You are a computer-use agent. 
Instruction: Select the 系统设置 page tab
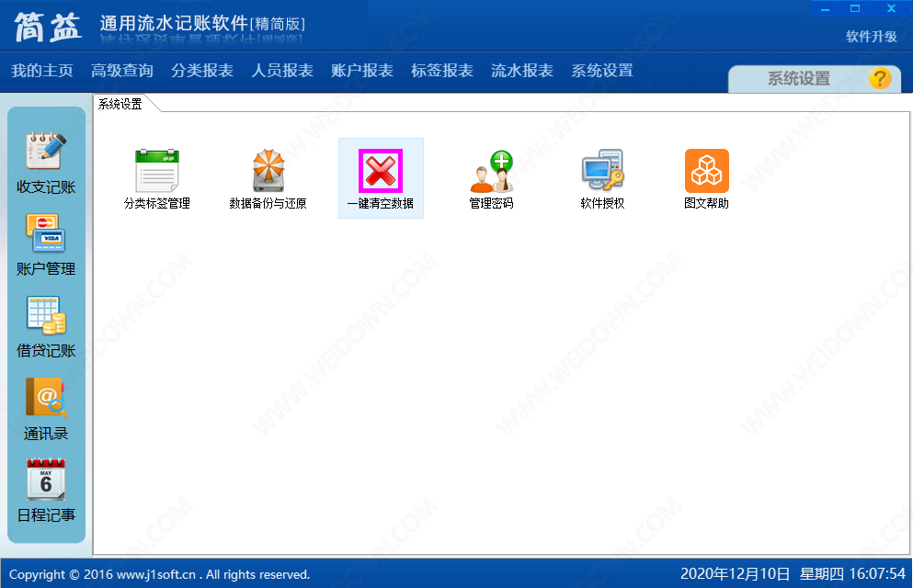(x=120, y=104)
